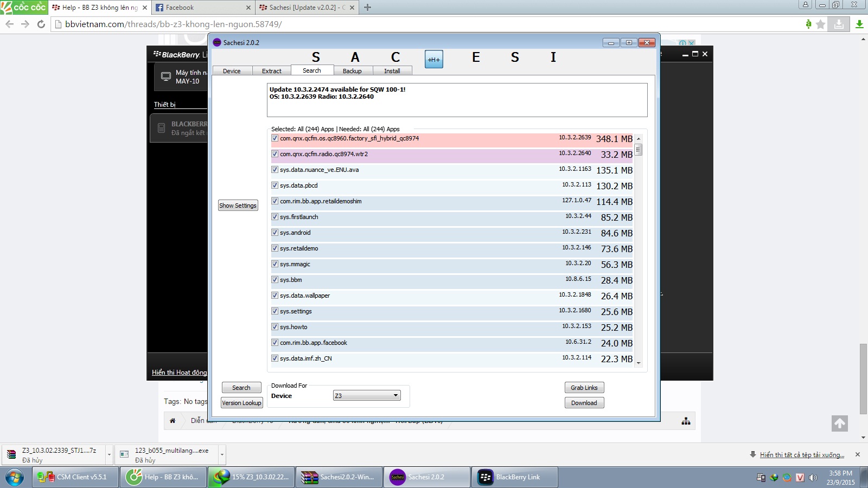Screen dimensions: 868x488
Task: Click the Z3 7z download file icon
Action: 11,454
